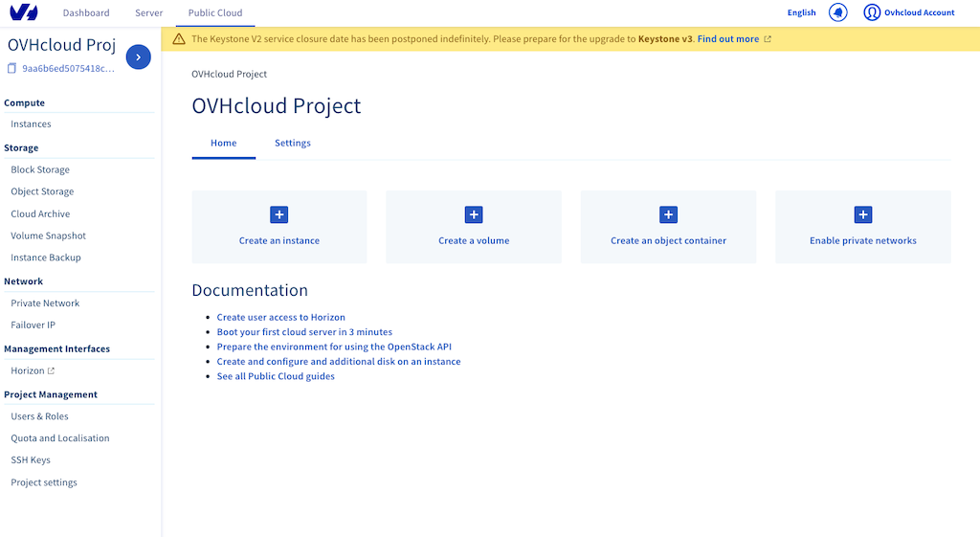Copy project ID using clipboard icon
980x537 pixels.
(x=11, y=68)
